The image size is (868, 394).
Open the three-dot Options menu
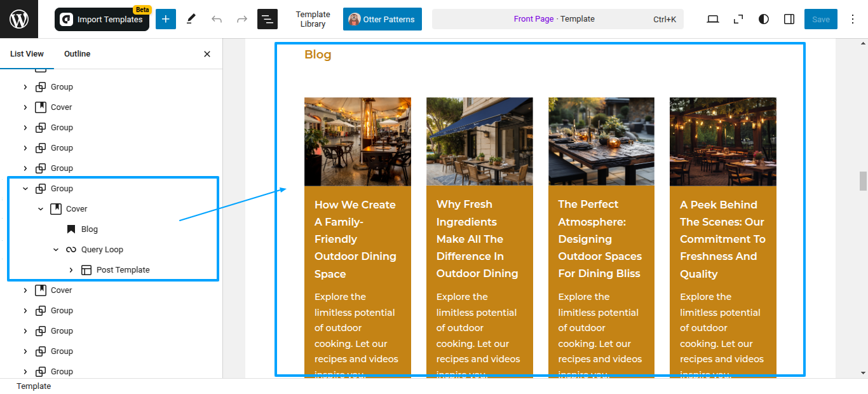[x=853, y=19]
